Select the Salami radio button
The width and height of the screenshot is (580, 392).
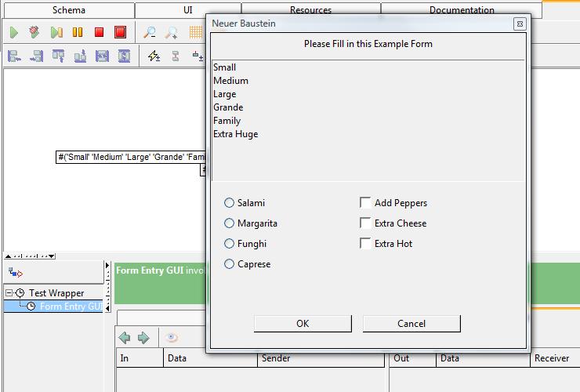tap(230, 203)
